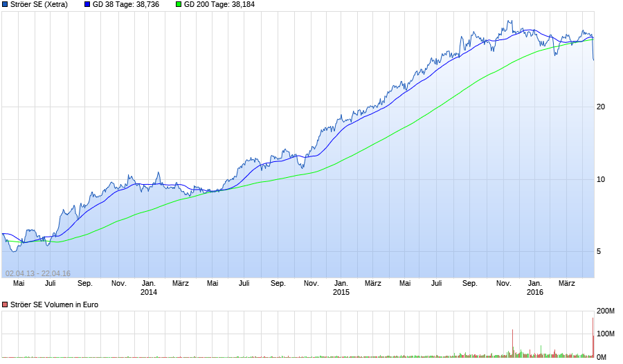Click the red volume spike near Nov. 2015
The image size is (623, 364).
click(x=512, y=343)
